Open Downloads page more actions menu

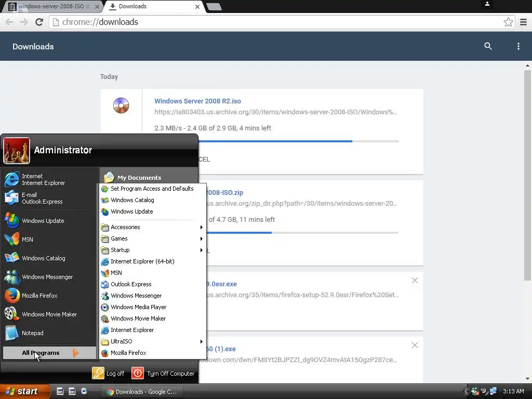click(x=518, y=46)
